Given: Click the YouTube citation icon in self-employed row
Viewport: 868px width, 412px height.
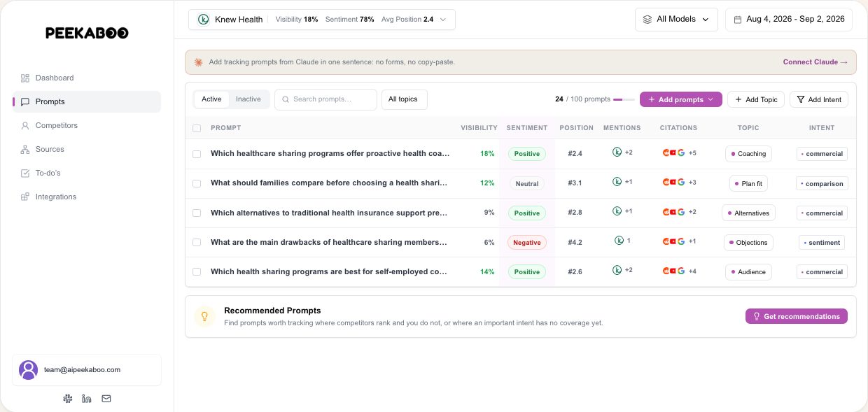Looking at the screenshot, I should coord(673,270).
